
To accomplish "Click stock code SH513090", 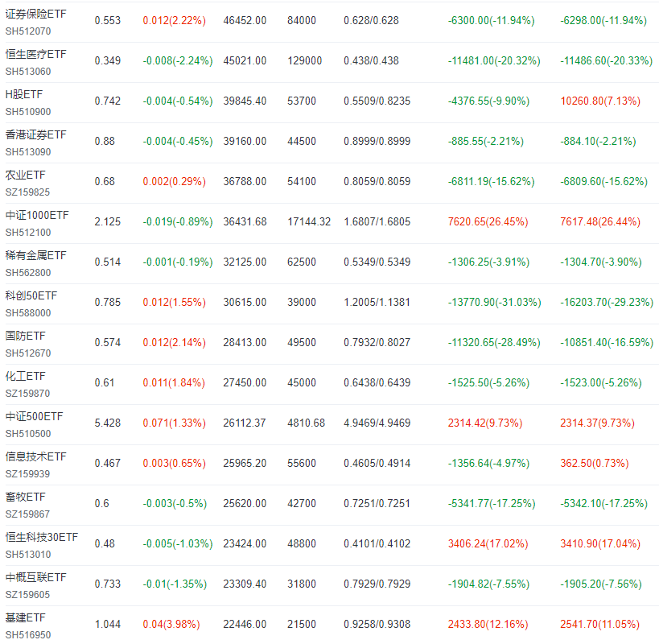I will click(x=28, y=152).
